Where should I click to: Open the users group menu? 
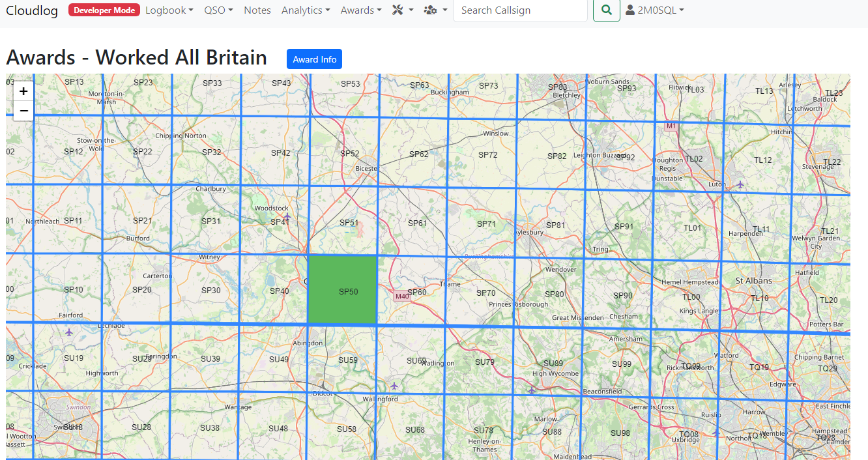(x=435, y=10)
